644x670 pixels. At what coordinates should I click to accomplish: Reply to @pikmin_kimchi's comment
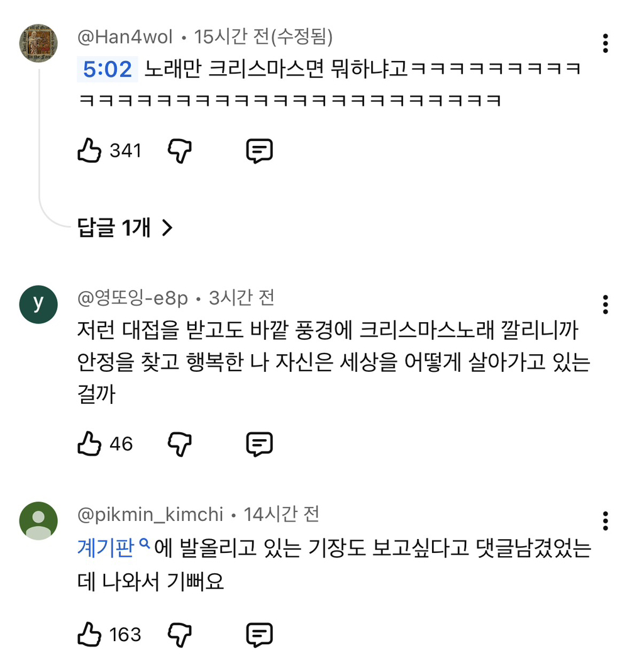pos(258,635)
